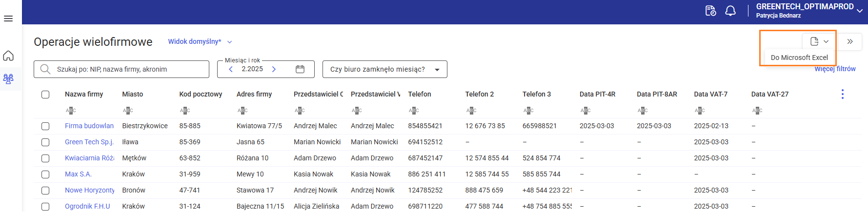Open export dropdown arrow next to file icon
The width and height of the screenshot is (868, 213).
point(826,41)
